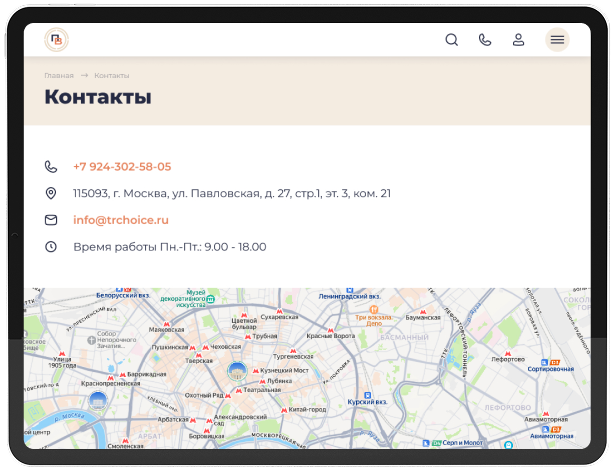Select the theater marker near Кузнецкий Мост
The width and height of the screenshot is (616, 472).
tap(237, 371)
